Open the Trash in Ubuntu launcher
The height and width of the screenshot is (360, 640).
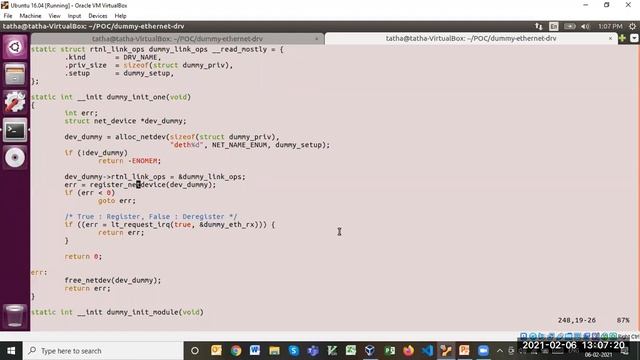(15, 315)
